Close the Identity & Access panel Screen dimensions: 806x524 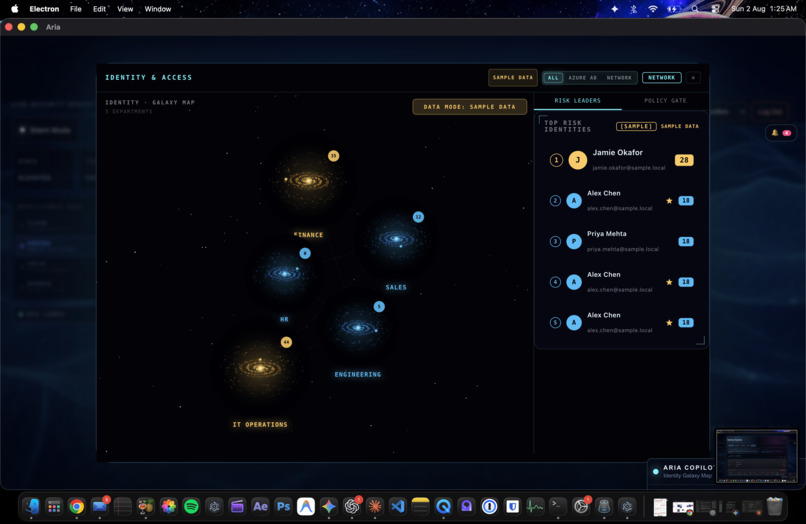[x=693, y=78]
